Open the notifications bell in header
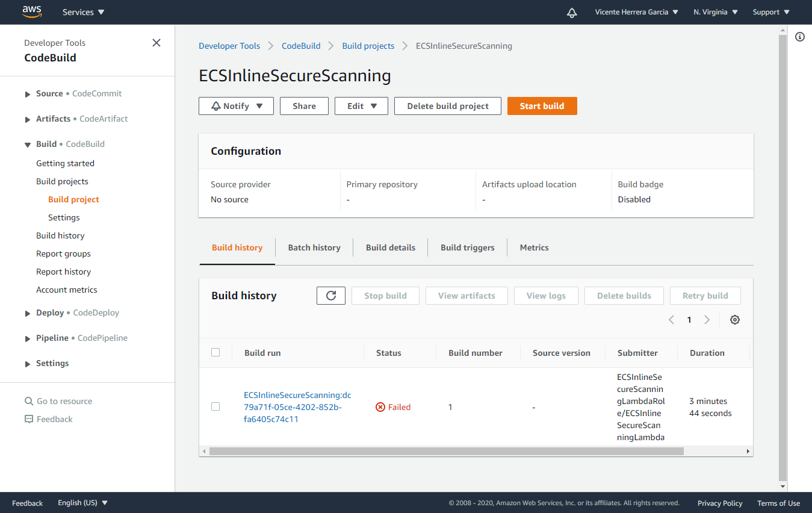 (572, 12)
